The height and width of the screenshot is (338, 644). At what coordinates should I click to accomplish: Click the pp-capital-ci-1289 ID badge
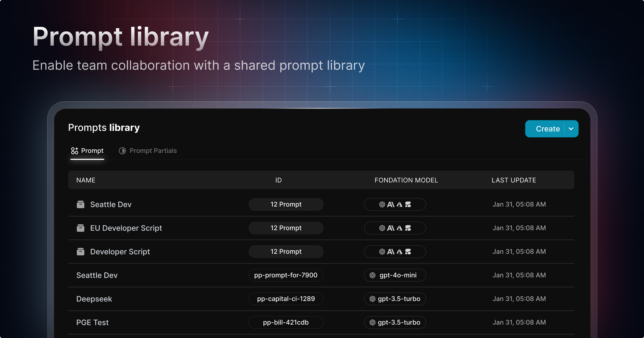pyautogui.click(x=286, y=299)
